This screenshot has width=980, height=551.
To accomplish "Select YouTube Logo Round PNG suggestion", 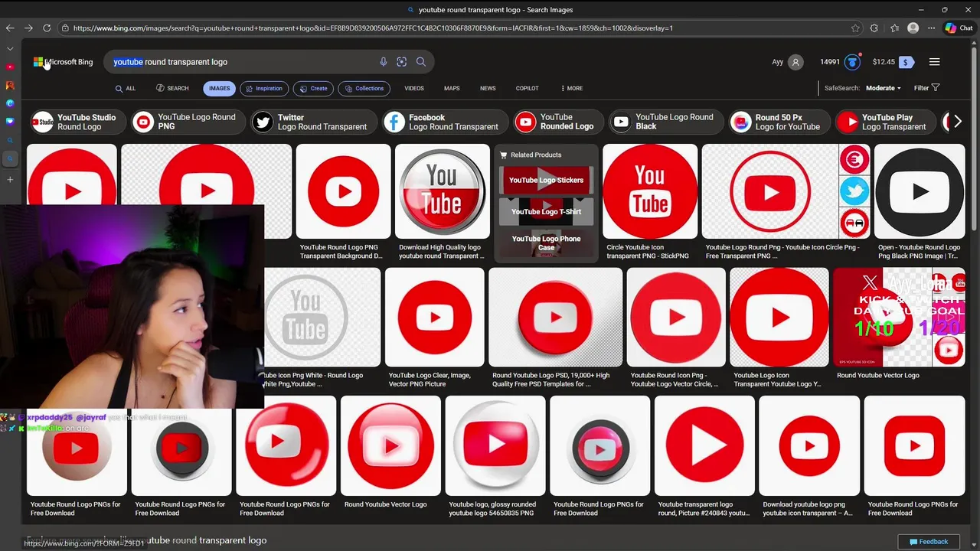I will coord(187,122).
